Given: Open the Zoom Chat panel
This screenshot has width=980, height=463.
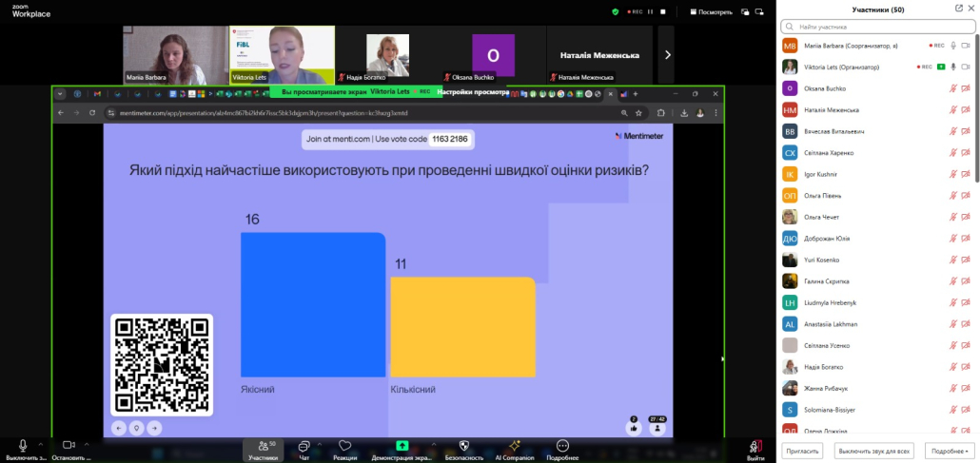Looking at the screenshot, I should (304, 447).
